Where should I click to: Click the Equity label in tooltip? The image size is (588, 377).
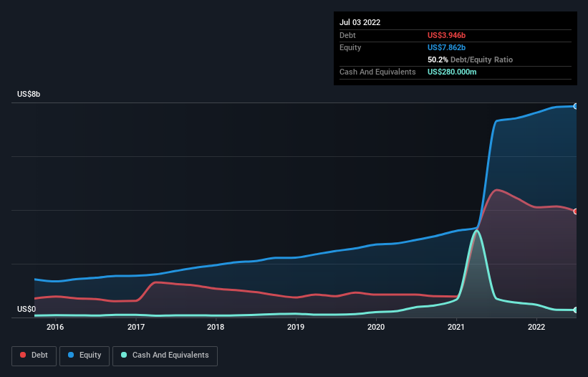pos(350,47)
